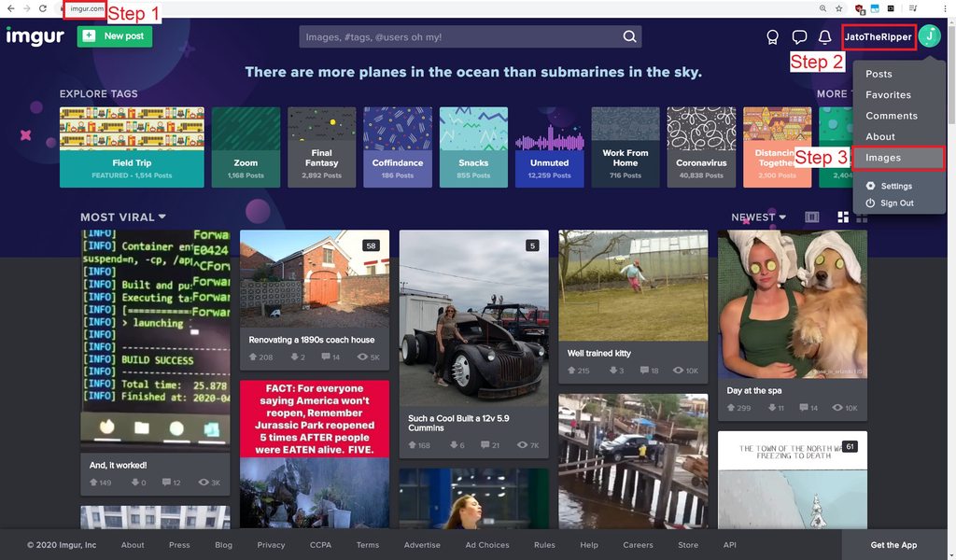The height and width of the screenshot is (560, 956).
Task: Switch to the filmstrip view layout
Action: coord(811,217)
